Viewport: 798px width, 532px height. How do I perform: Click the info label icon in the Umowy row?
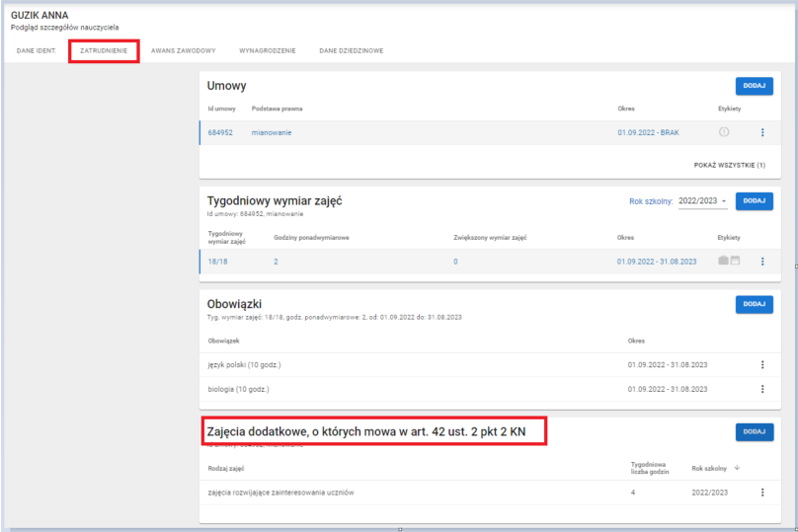click(724, 132)
